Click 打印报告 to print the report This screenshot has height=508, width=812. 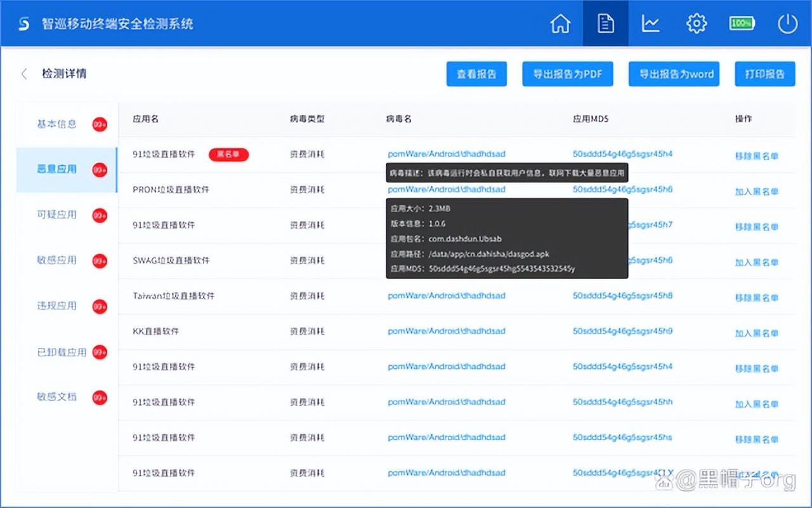point(764,74)
